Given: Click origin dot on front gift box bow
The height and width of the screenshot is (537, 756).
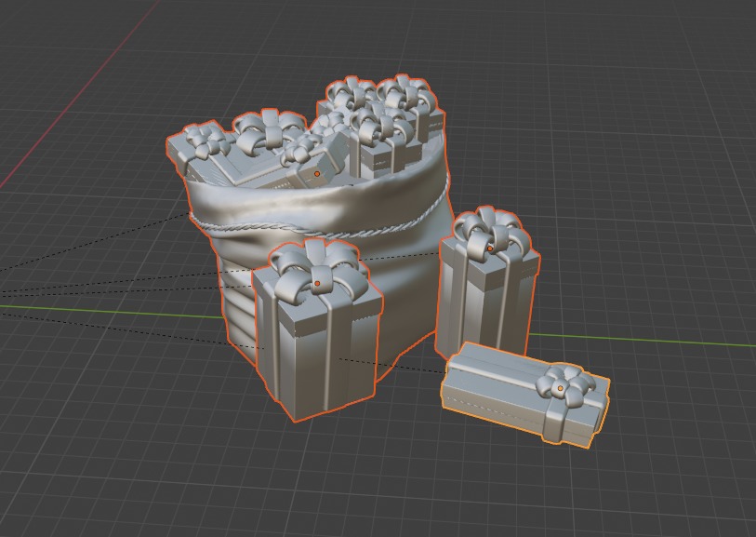Looking at the screenshot, I should (x=317, y=284).
